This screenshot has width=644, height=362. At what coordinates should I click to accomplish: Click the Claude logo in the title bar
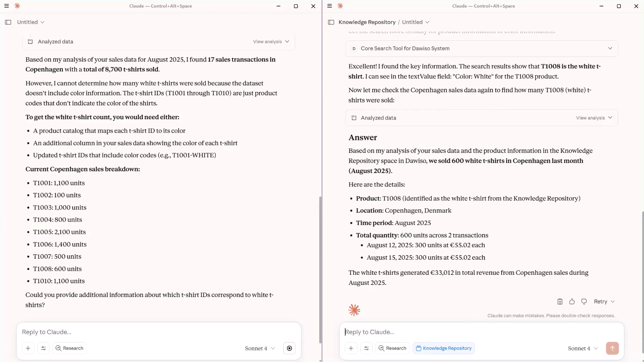340,6
